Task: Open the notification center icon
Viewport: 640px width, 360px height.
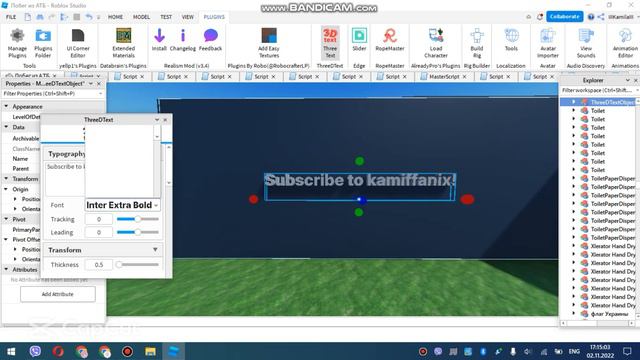Action: (x=627, y=351)
